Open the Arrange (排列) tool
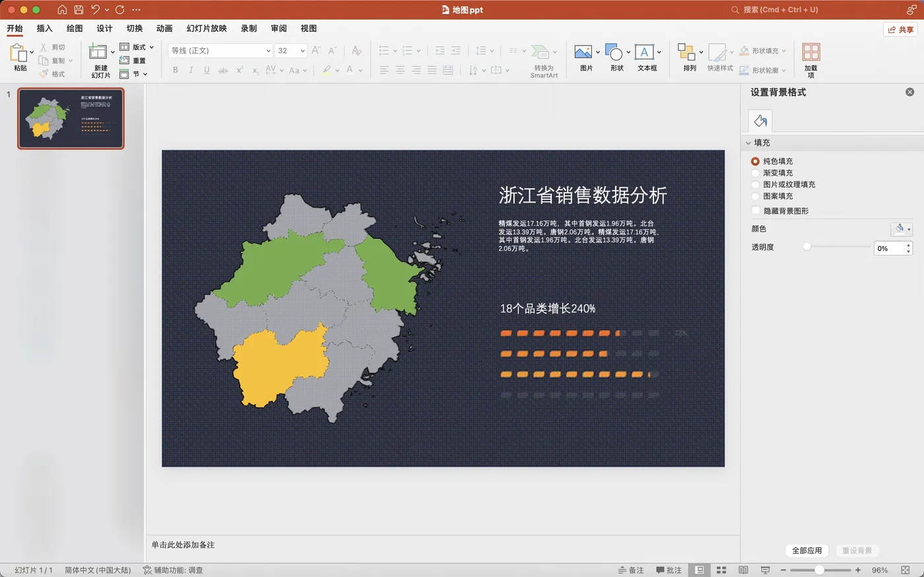The width and height of the screenshot is (924, 577). (x=686, y=52)
